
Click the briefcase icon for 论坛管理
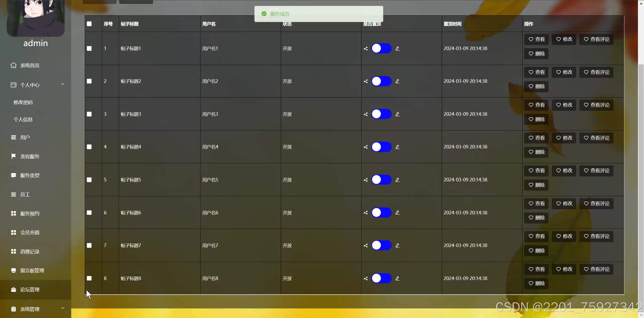(13, 290)
